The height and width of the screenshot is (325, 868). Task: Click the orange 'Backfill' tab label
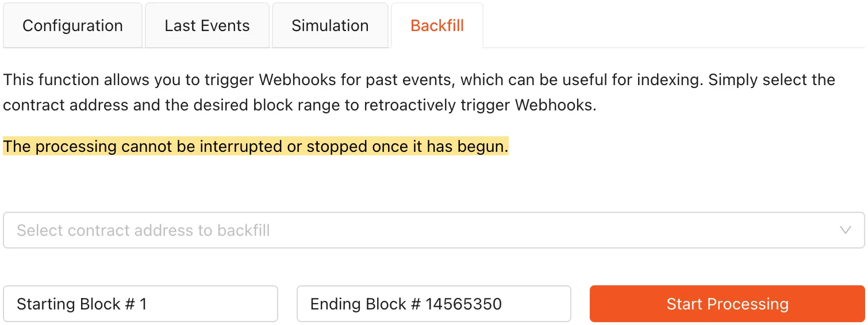point(437,26)
